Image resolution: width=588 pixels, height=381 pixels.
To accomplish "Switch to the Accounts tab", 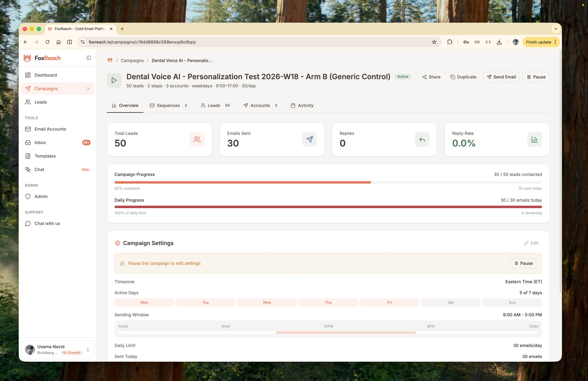I will click(260, 105).
